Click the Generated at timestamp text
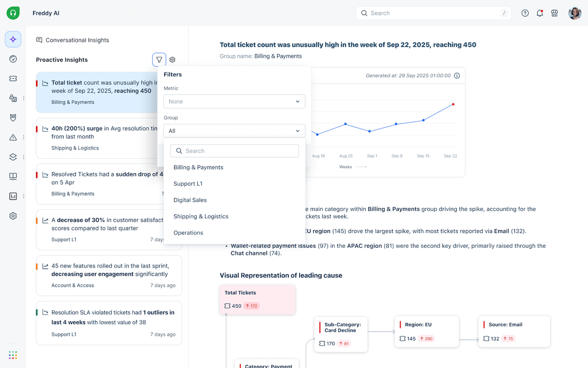 [408, 76]
